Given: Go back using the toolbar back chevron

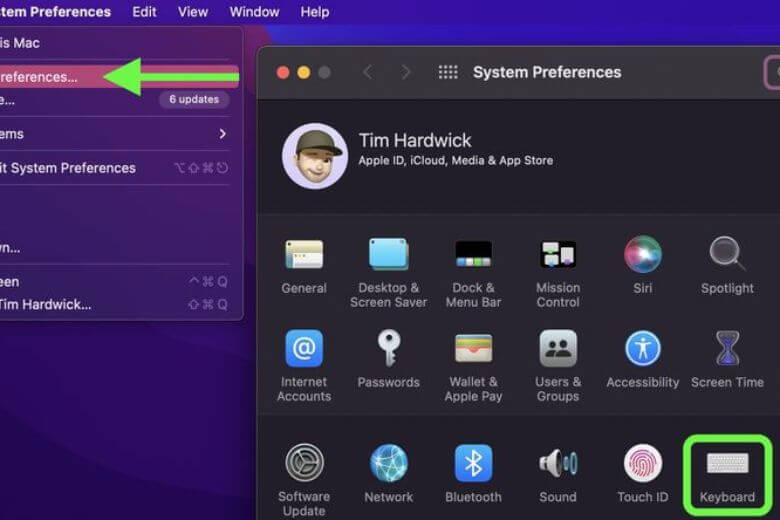Looking at the screenshot, I should pos(367,72).
